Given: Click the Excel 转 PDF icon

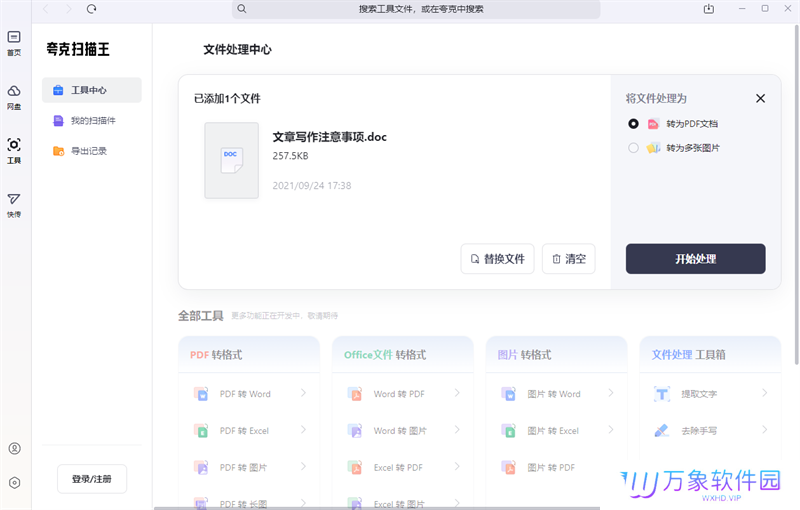Looking at the screenshot, I should click(355, 467).
